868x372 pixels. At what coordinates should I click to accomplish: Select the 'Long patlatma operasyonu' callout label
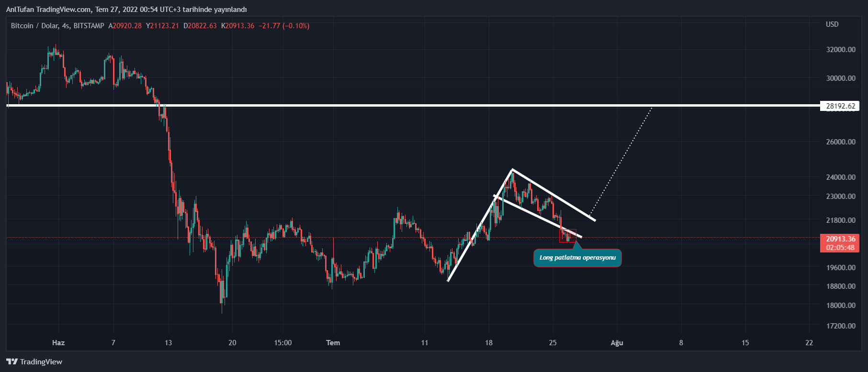(577, 258)
